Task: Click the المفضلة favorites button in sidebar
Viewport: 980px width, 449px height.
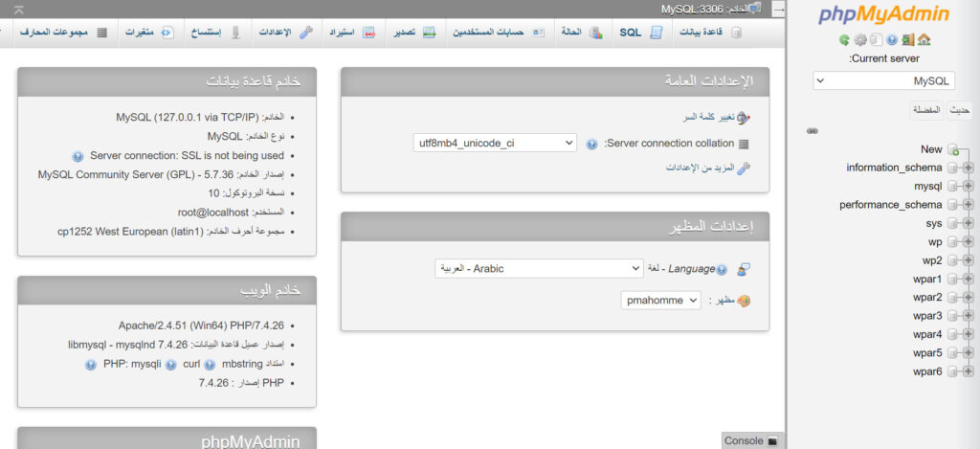Action: (926, 111)
